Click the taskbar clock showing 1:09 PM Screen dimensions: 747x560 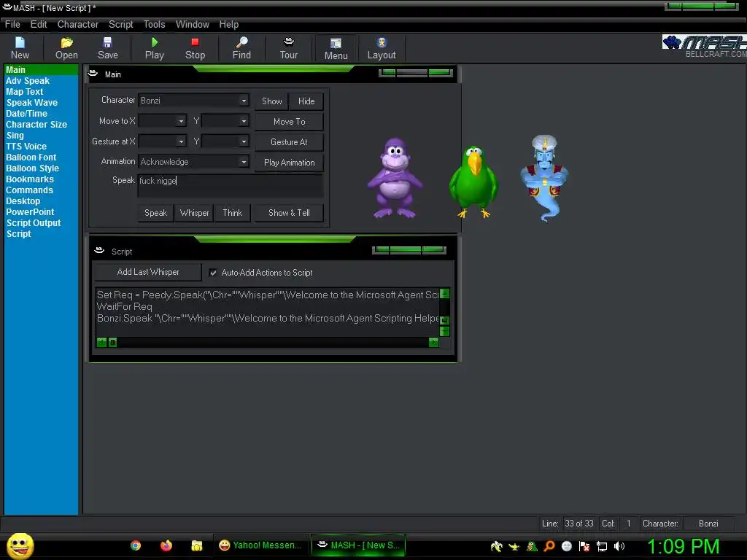pyautogui.click(x=683, y=546)
